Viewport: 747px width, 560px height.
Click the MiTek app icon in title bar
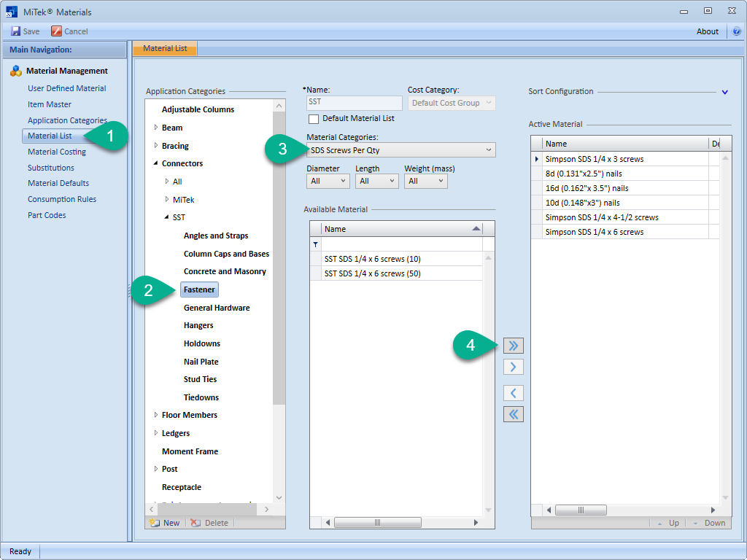point(12,12)
